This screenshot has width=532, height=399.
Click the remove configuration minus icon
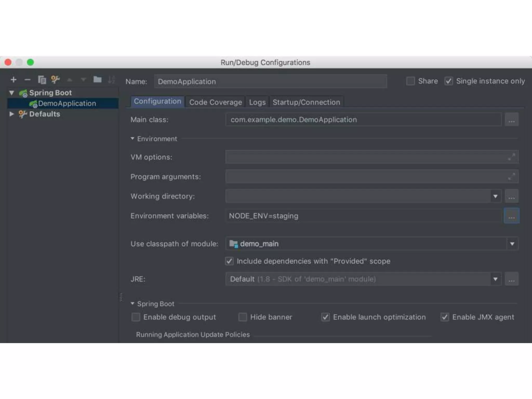pos(27,79)
